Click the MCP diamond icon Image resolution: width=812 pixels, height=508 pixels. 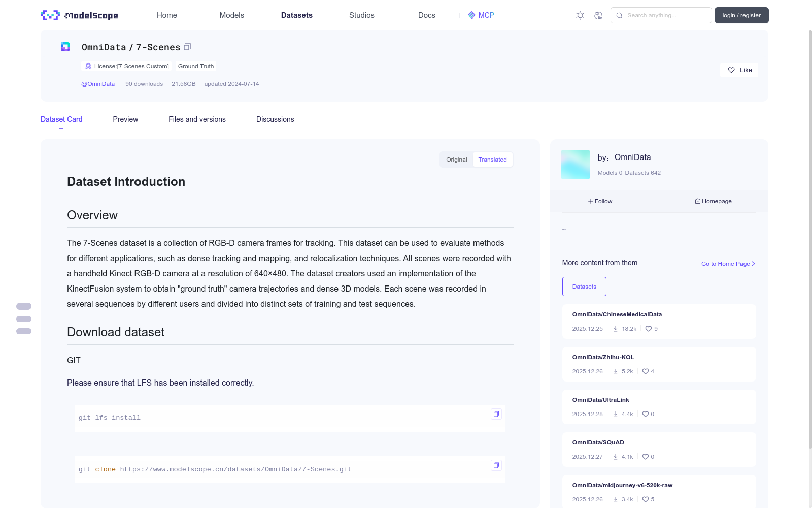pos(471,15)
